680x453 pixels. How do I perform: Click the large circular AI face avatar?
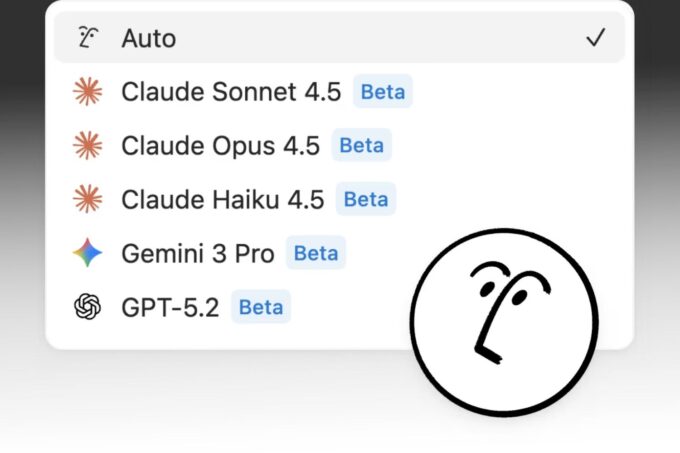point(503,321)
